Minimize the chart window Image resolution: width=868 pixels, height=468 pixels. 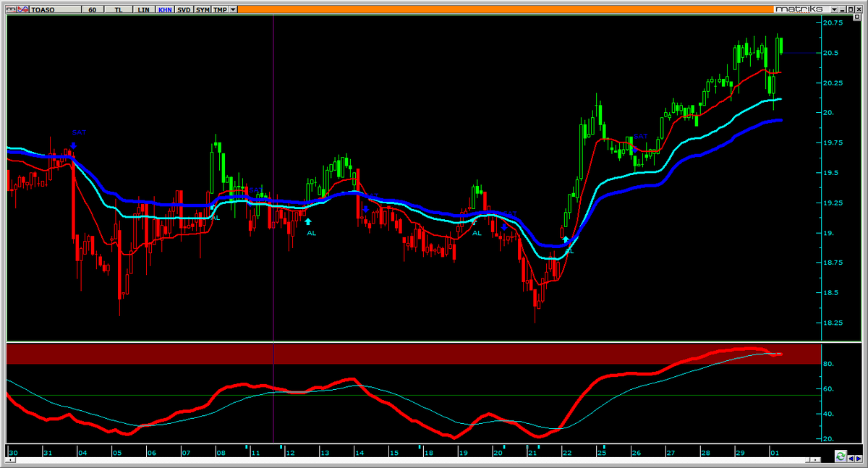(x=842, y=9)
